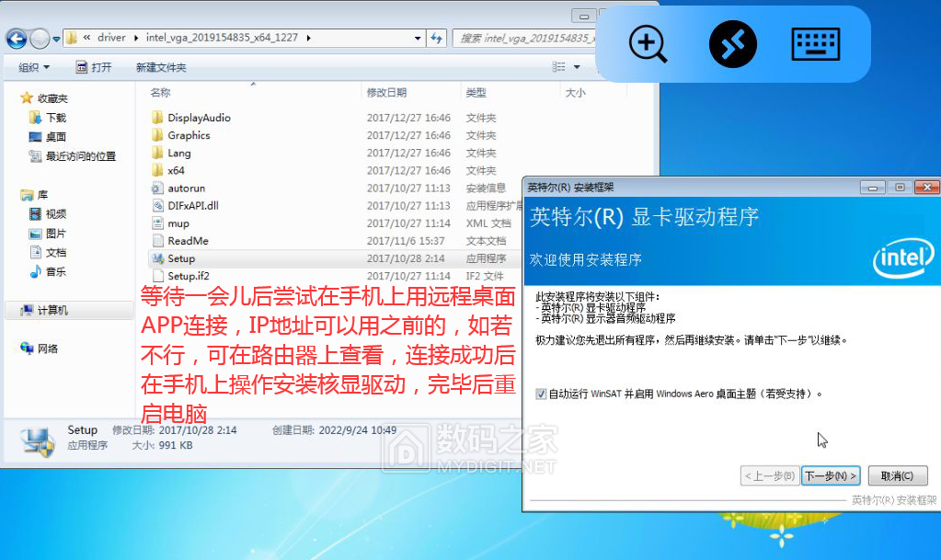Viewport: 941px width, 560px height.
Task: Click the Explorer back arrow button
Action: 17,38
